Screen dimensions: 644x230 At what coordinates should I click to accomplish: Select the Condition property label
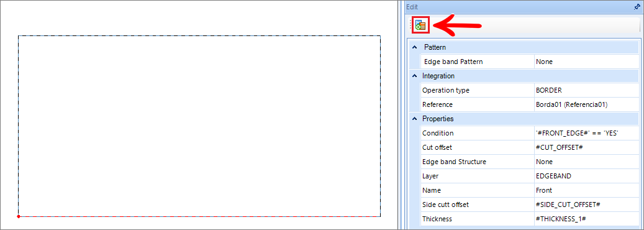[x=438, y=133]
